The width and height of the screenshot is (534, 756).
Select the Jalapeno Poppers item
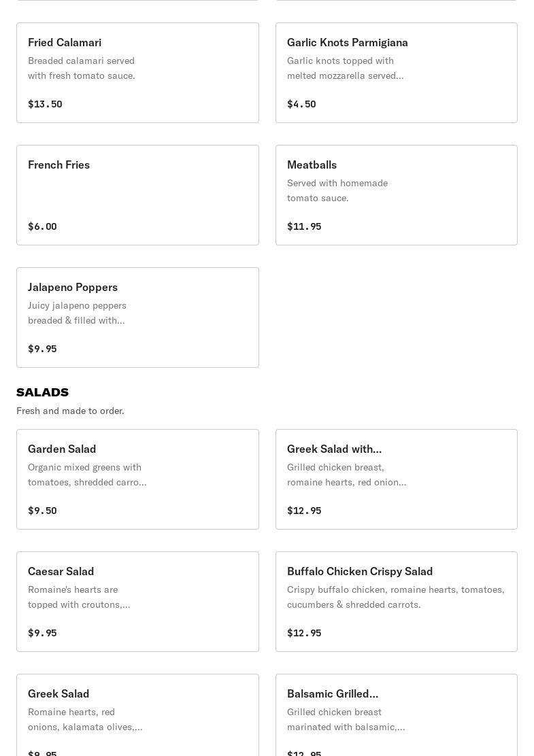[137, 317]
